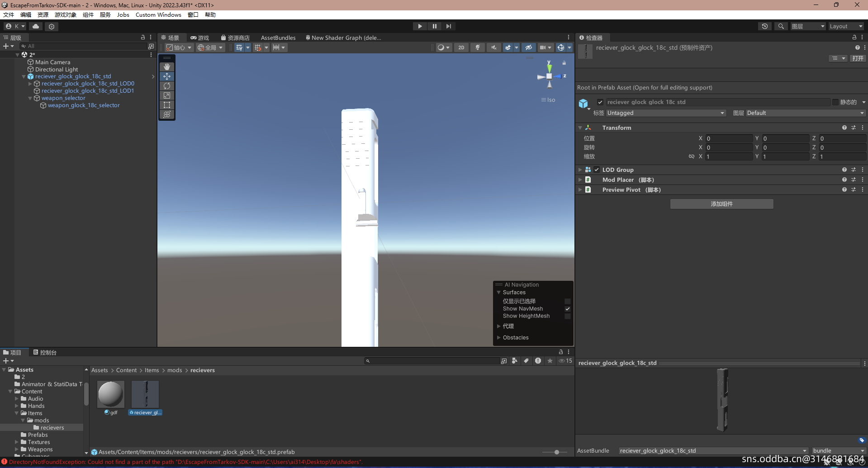
Task: Open the 标签 Untagged dropdown
Action: (666, 113)
